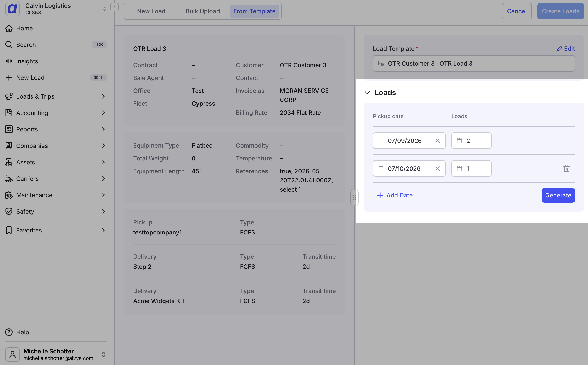Click the loads count field showing 2

[x=471, y=141]
